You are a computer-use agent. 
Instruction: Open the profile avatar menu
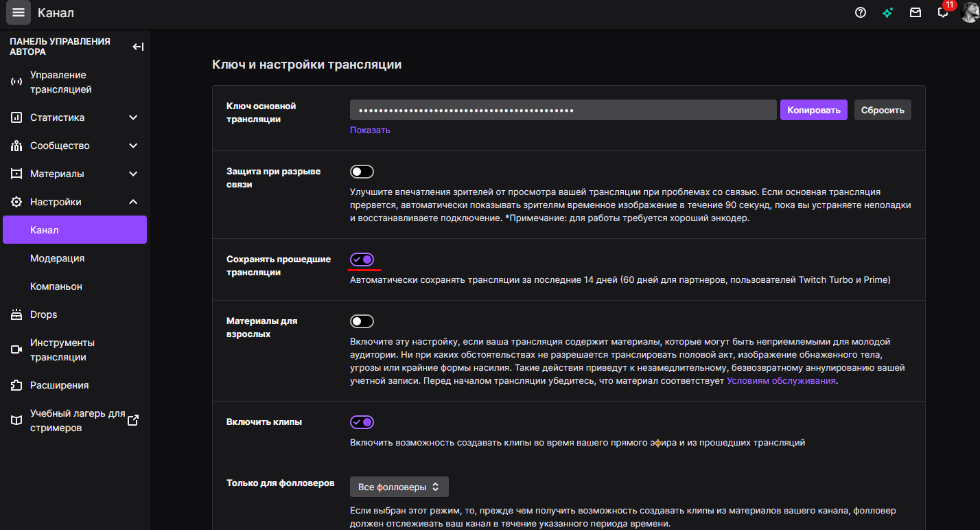click(969, 12)
